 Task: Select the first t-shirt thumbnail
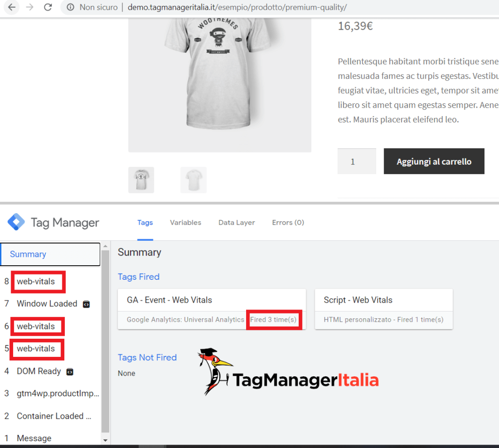(x=141, y=180)
